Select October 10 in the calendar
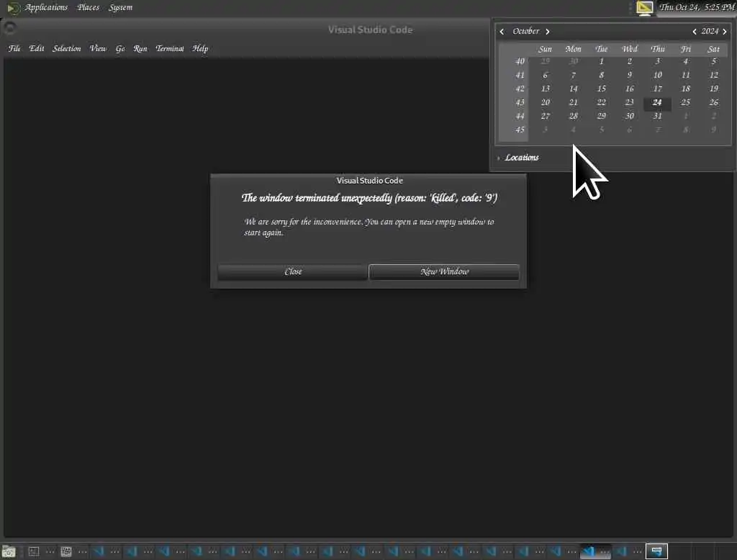The height and width of the screenshot is (560, 737). click(x=657, y=76)
